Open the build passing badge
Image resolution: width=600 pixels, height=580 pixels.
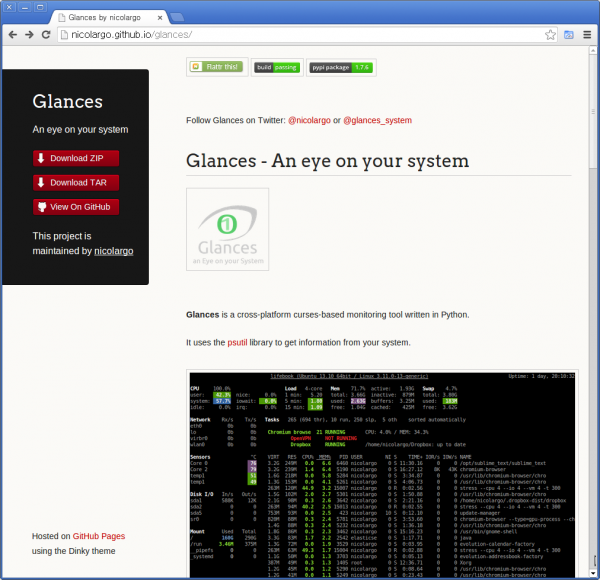pyautogui.click(x=277, y=68)
